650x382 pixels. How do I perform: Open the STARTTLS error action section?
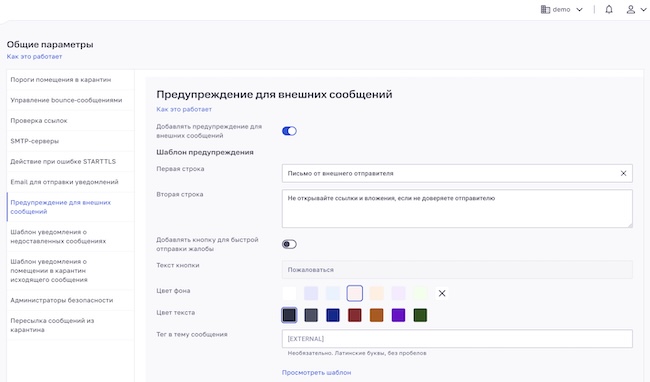70,161
